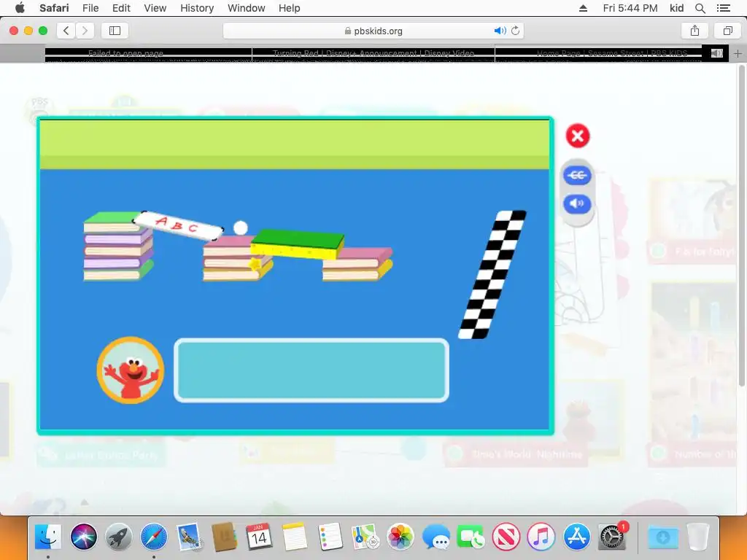This screenshot has height=560, width=747.
Task: Open the File menu
Action: click(x=90, y=8)
